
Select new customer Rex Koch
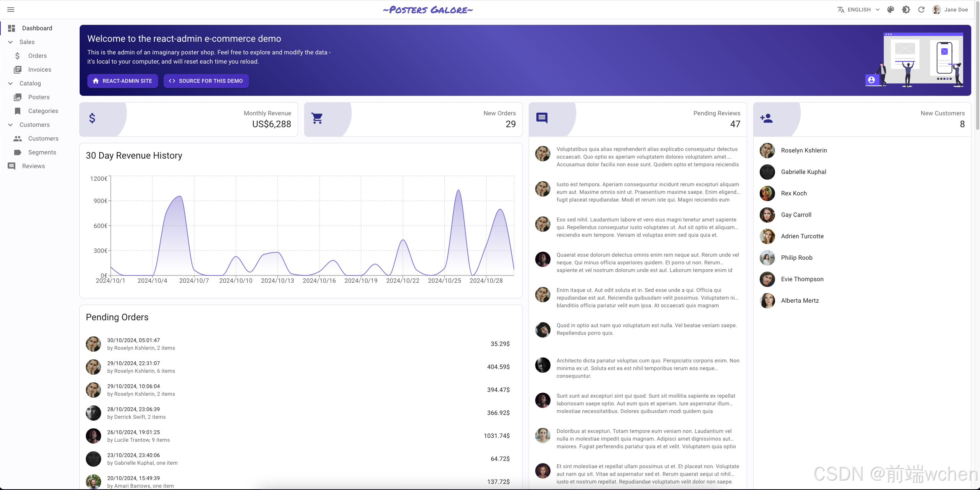coord(794,193)
